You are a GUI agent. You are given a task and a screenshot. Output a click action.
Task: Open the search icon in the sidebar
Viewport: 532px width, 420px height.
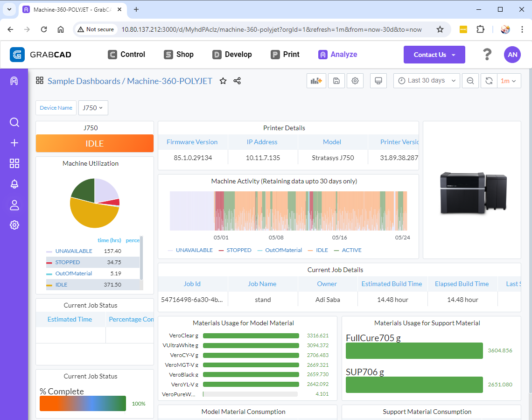pyautogui.click(x=14, y=122)
